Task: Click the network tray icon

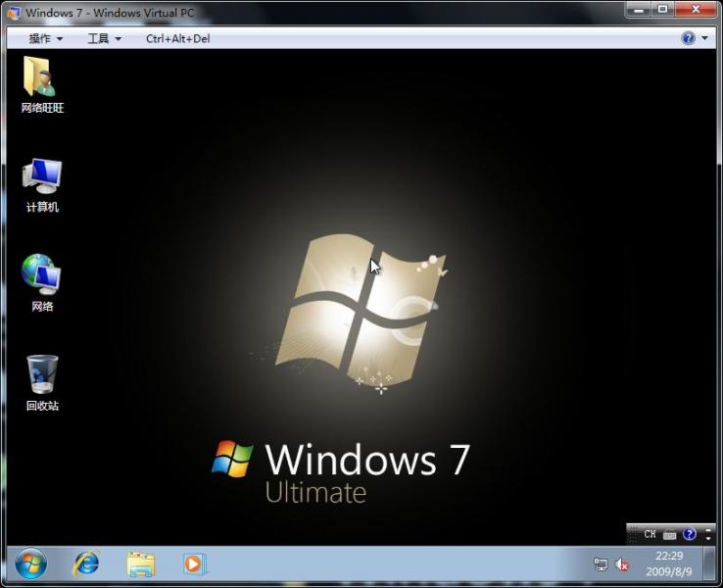Action: pos(601,564)
